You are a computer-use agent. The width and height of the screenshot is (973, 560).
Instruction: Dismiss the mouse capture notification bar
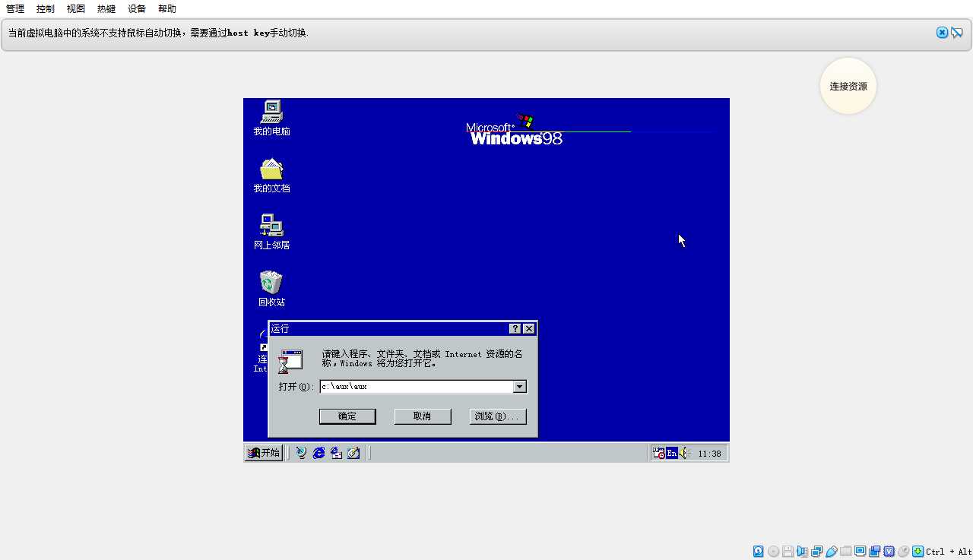tap(942, 33)
